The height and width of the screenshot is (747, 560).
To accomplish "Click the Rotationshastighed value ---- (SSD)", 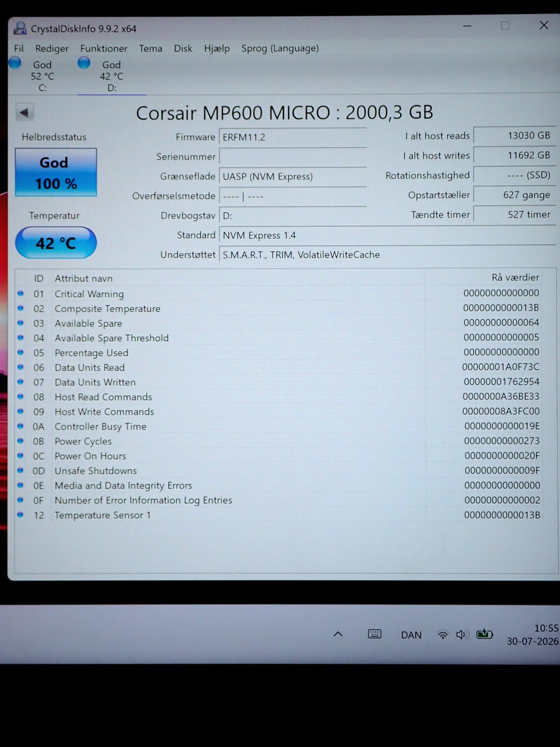I will coord(514,175).
